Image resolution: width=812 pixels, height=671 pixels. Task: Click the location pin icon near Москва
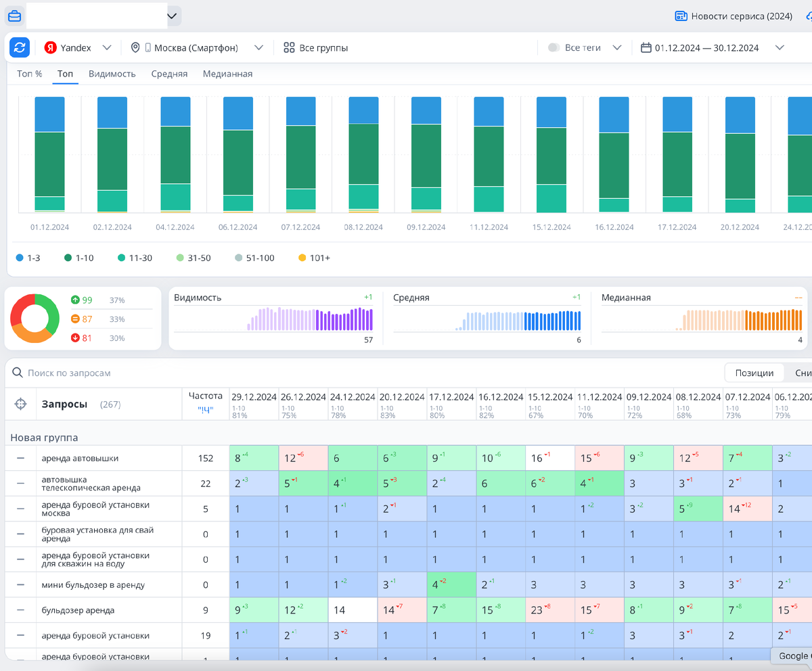(x=135, y=47)
